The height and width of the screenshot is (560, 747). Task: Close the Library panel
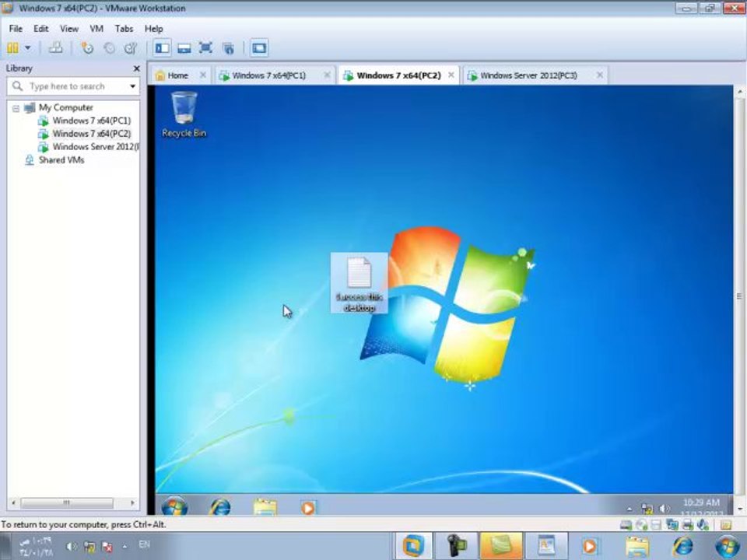(x=137, y=68)
